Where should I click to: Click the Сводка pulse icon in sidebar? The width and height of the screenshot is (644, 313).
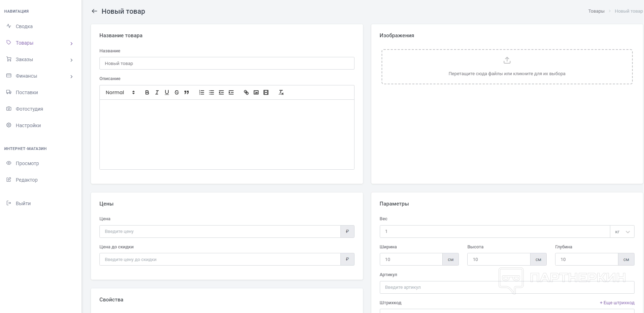[x=9, y=26]
